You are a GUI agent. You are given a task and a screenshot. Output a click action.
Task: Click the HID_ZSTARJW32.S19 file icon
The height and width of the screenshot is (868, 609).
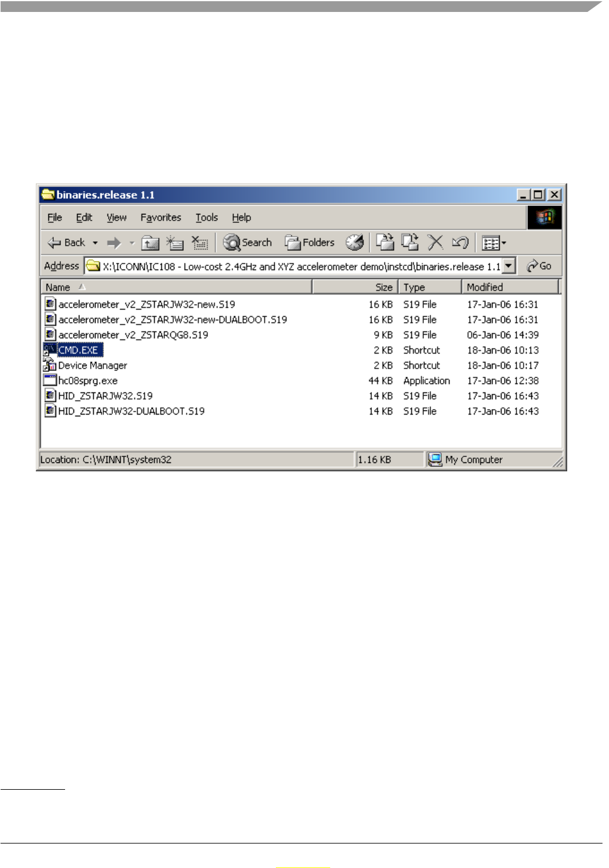click(x=50, y=395)
